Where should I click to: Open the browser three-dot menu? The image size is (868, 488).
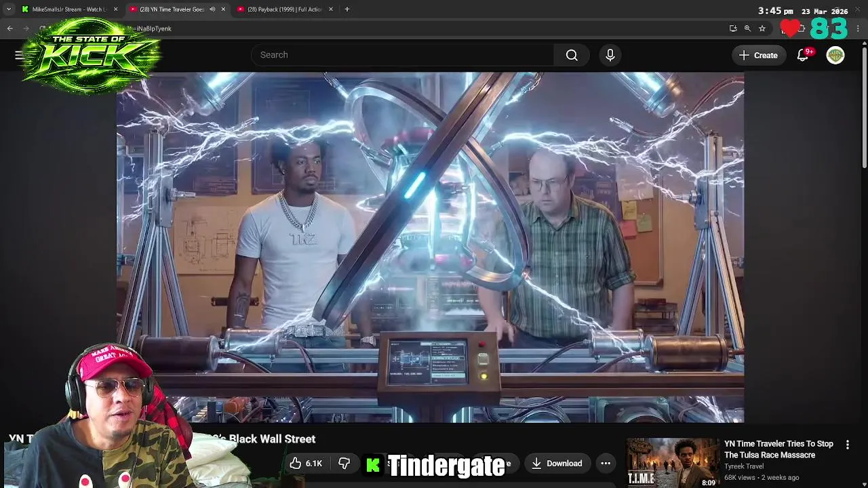tap(859, 28)
